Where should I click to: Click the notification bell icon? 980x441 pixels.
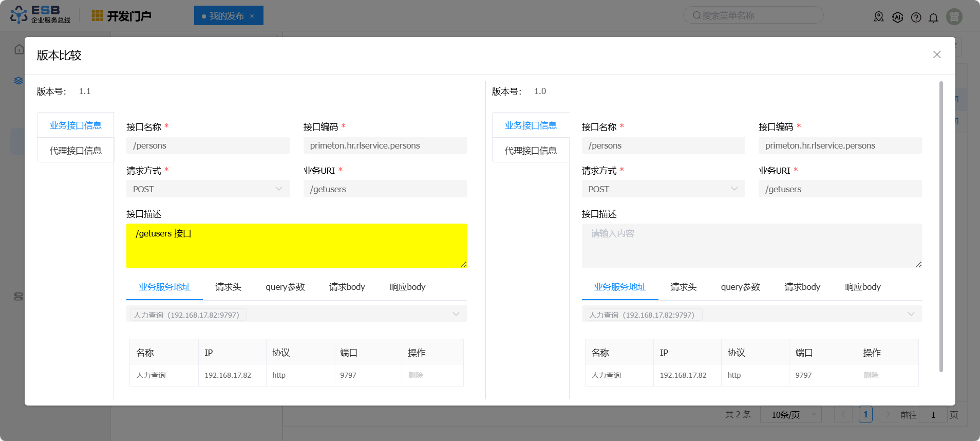coord(933,17)
